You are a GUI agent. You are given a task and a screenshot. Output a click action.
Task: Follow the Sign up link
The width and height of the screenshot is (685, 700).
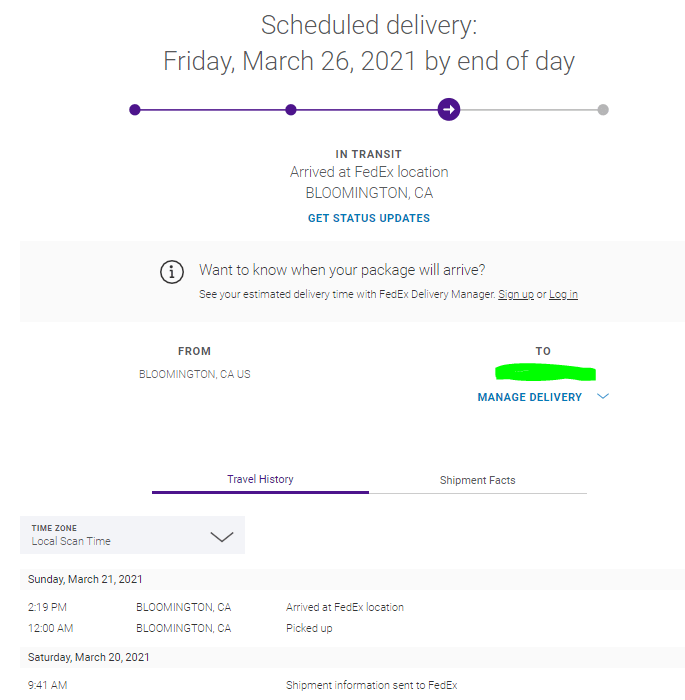515,294
